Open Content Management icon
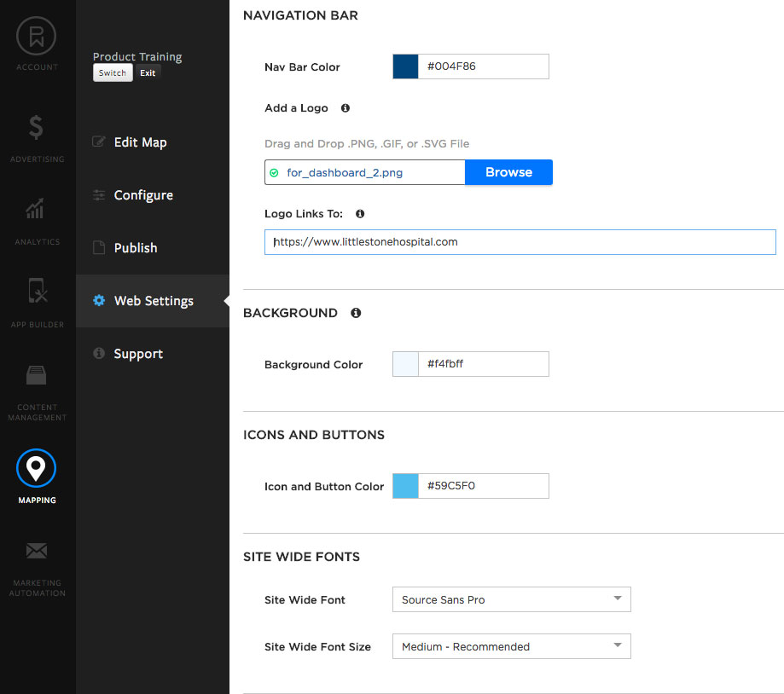The width and height of the screenshot is (784, 694). [37, 376]
